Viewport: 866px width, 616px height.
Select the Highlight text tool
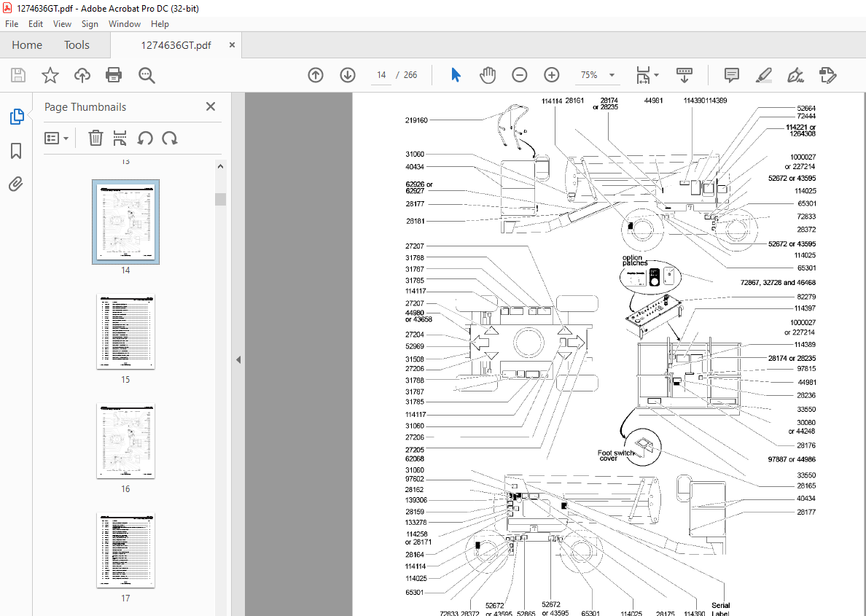click(x=764, y=75)
